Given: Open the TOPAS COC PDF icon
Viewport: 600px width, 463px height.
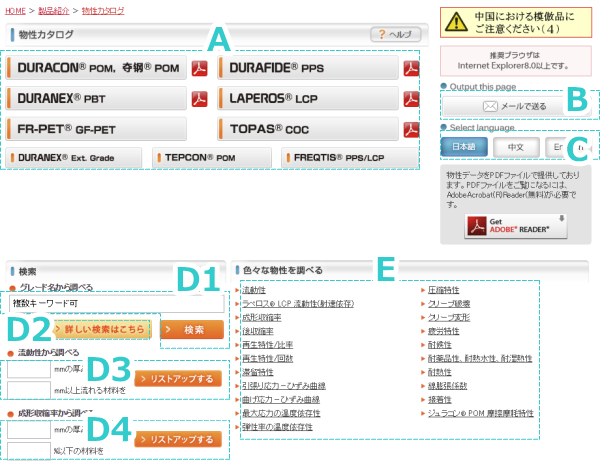Looking at the screenshot, I should (411, 130).
